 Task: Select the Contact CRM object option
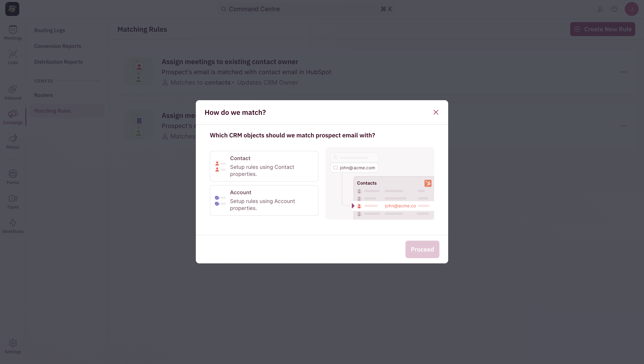coord(264,166)
